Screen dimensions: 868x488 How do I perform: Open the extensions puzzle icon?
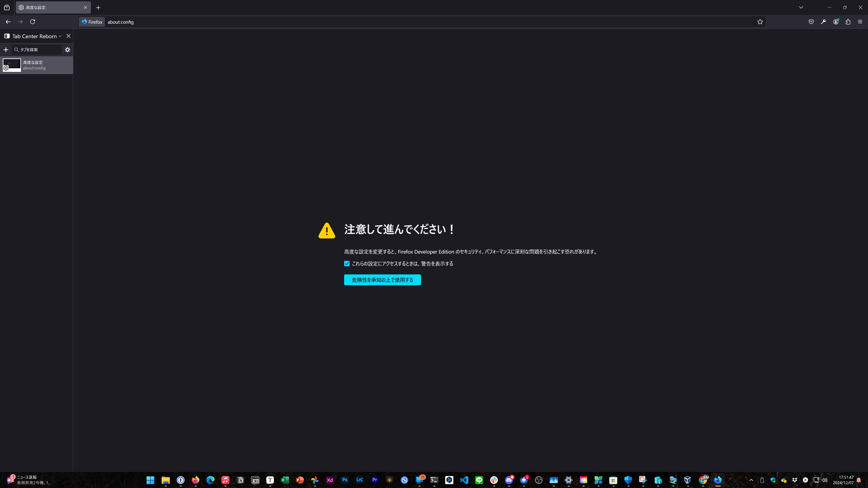coord(848,21)
